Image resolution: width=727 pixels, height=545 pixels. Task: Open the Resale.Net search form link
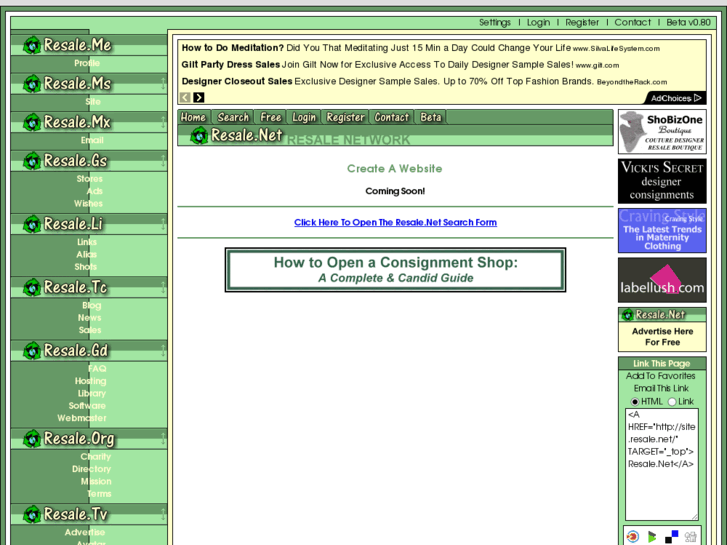tap(395, 223)
